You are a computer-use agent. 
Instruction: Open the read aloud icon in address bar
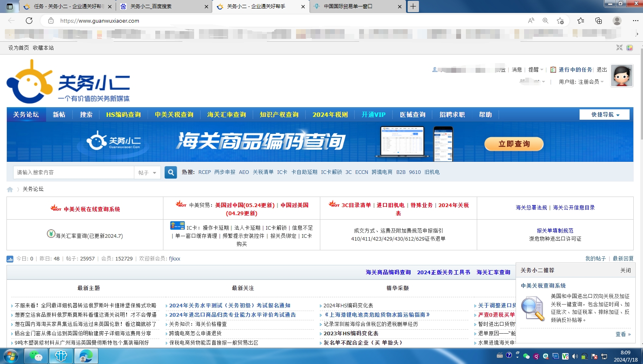[x=531, y=21]
